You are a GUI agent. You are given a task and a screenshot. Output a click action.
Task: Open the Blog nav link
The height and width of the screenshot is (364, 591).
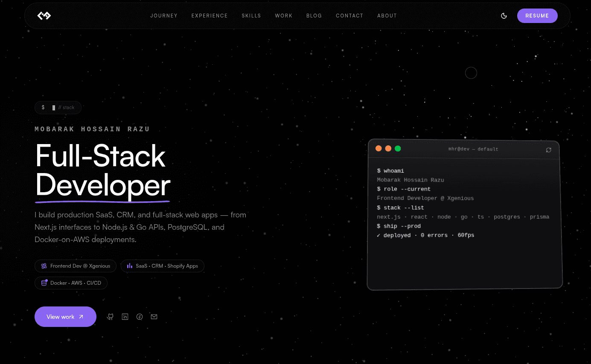314,16
